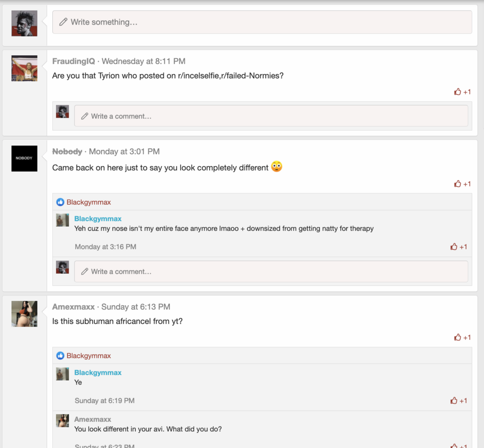The width and height of the screenshot is (484, 448).
Task: Click comment box under FraudingIQ's post
Action: 271,116
